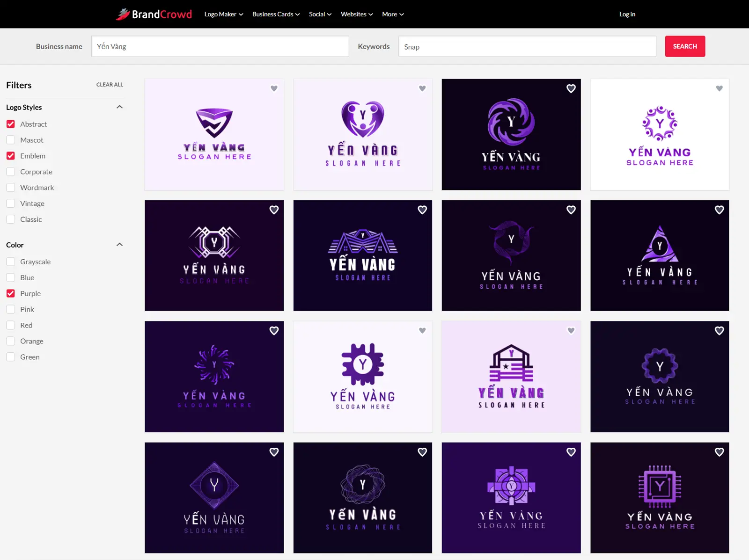This screenshot has height=560, width=749.
Task: Open the microchip logo design
Action: [660, 498]
